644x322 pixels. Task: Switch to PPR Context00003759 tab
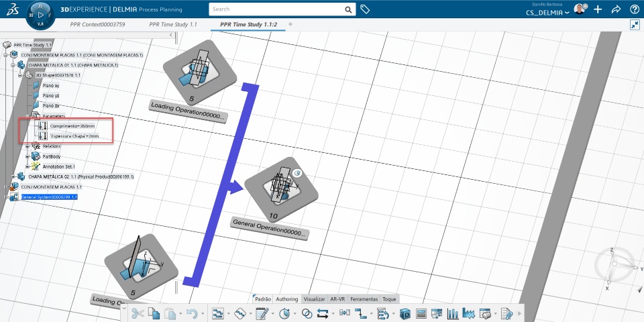97,25
